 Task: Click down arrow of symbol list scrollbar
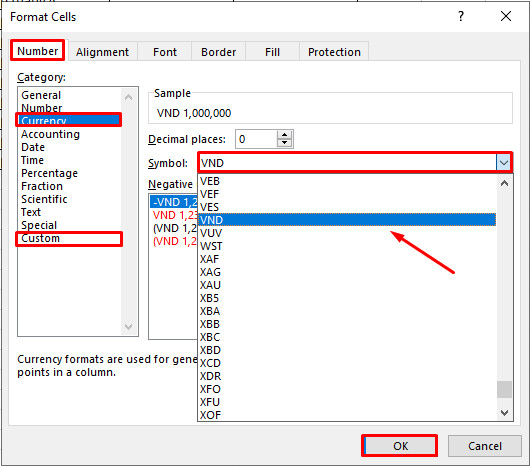[504, 413]
